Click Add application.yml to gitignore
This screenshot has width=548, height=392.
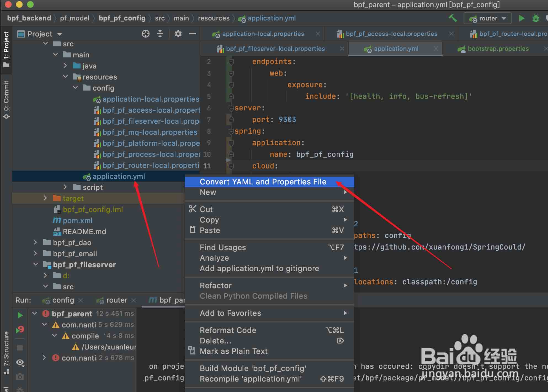point(259,268)
